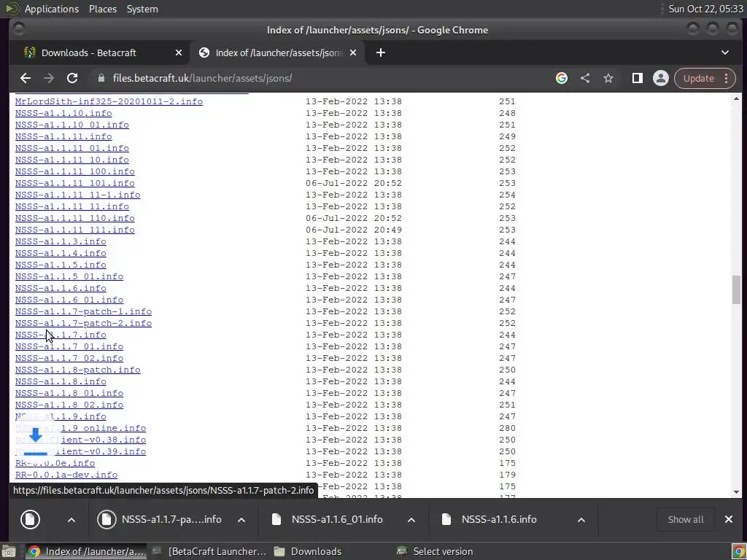
Task: Switch to the Downloads folder taskbar window
Action: click(x=309, y=551)
